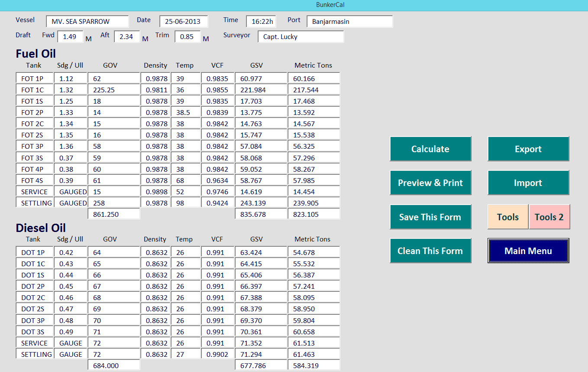Select FOT 3S sounding cell 0.37

[x=71, y=158]
